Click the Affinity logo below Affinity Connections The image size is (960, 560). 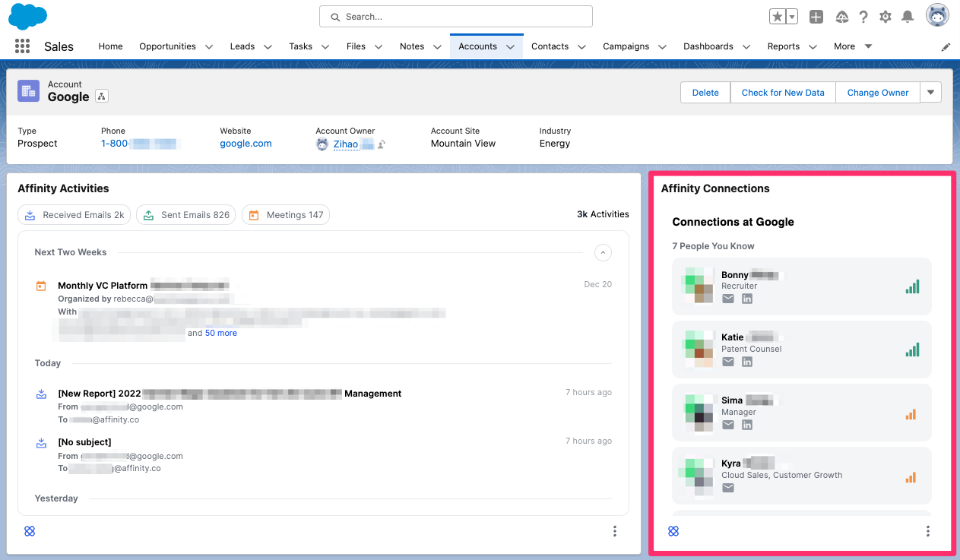click(673, 531)
